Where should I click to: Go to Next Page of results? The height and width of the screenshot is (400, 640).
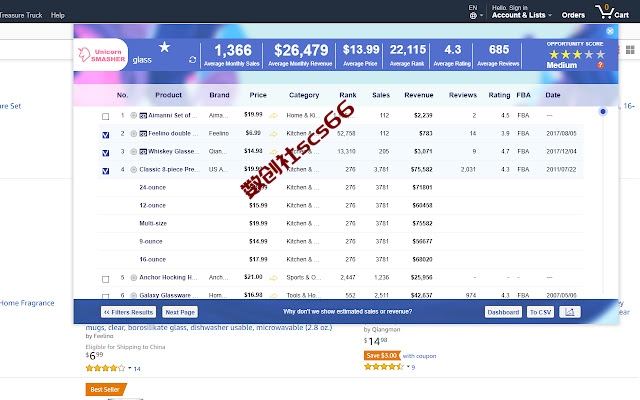click(180, 312)
